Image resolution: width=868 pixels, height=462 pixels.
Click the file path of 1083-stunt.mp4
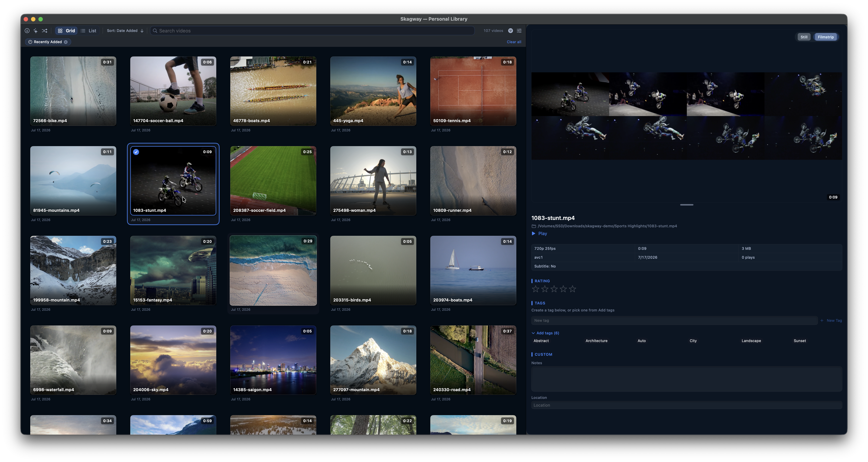click(607, 226)
